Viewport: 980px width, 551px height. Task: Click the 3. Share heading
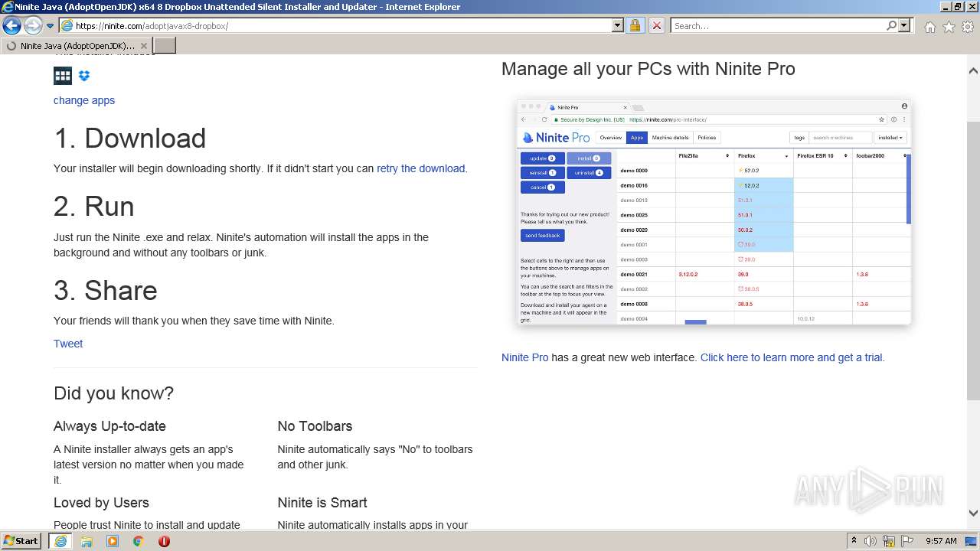[x=106, y=291]
